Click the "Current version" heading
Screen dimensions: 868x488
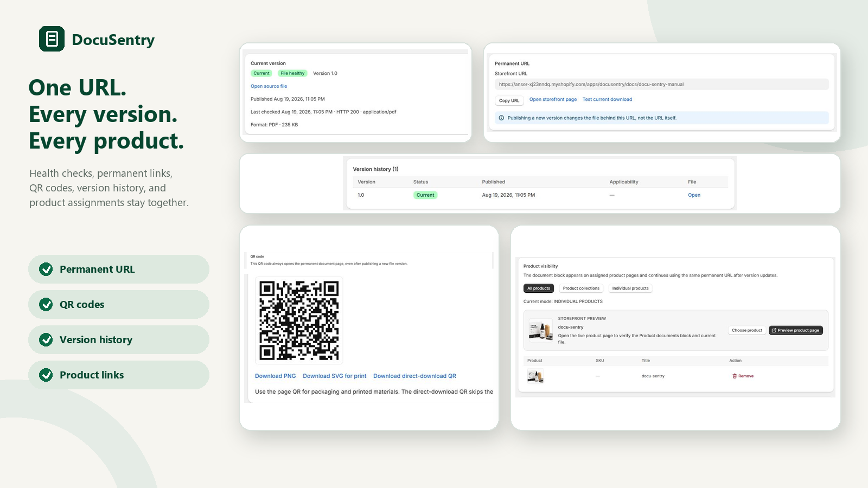point(268,63)
